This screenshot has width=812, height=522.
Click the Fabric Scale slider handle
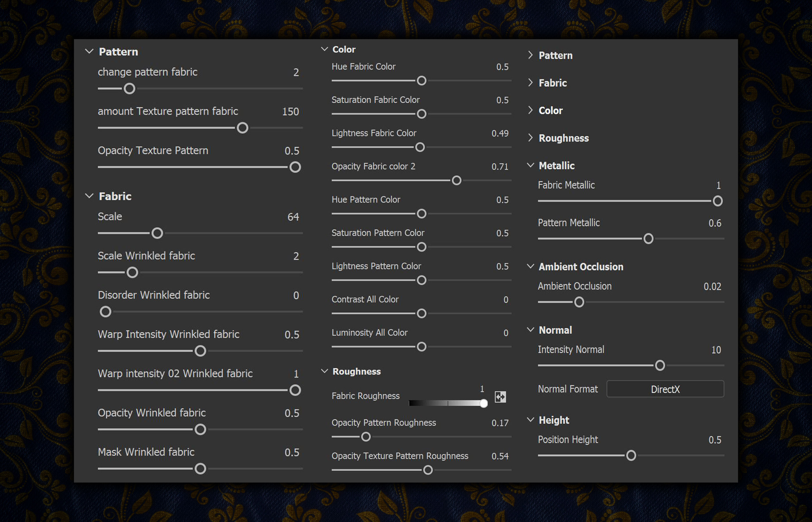(x=157, y=233)
